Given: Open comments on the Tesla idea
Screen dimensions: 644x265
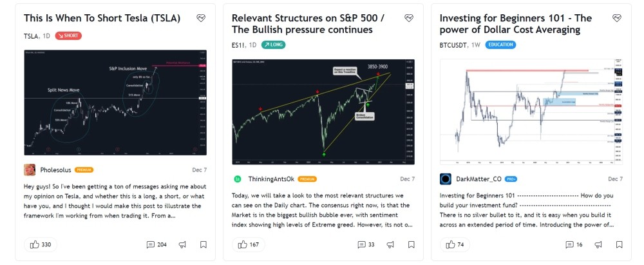Looking at the screenshot, I should tap(156, 245).
